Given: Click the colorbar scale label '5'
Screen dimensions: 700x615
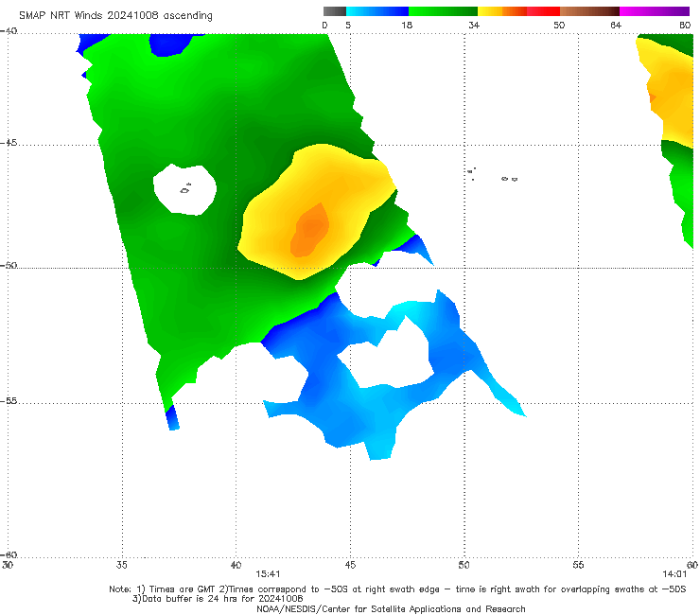Looking at the screenshot, I should coord(348,25).
